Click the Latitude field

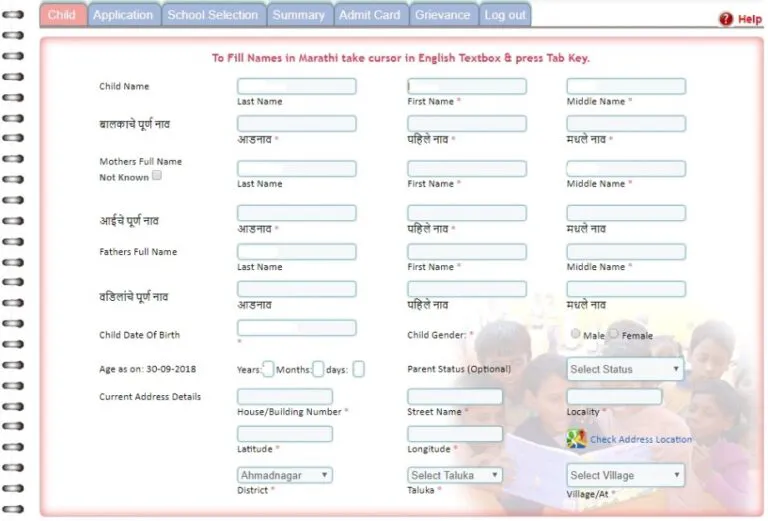(285, 434)
